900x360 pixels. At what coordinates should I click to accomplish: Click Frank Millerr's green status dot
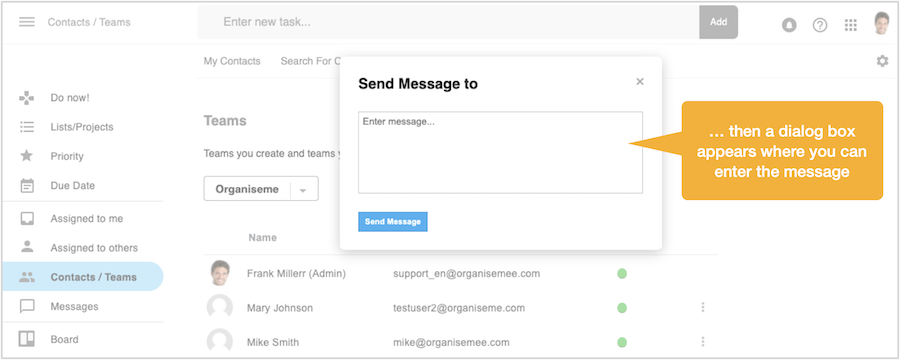(x=622, y=274)
